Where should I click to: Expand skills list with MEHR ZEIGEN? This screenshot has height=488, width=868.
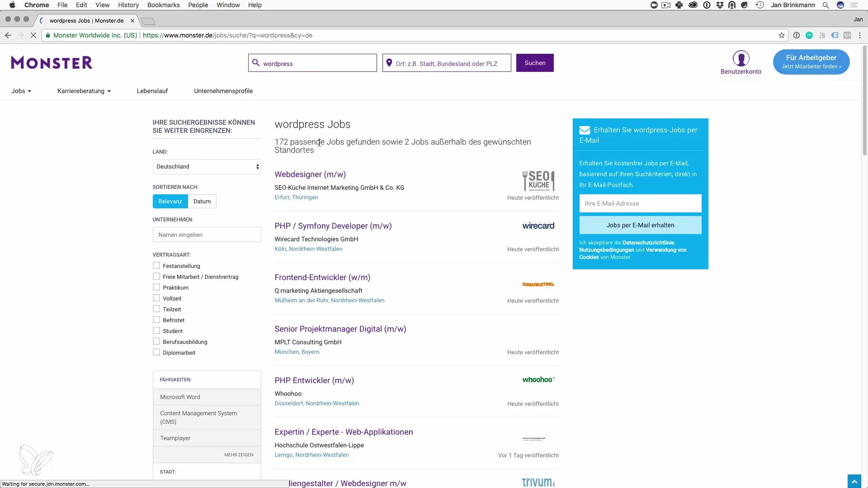tap(239, 455)
